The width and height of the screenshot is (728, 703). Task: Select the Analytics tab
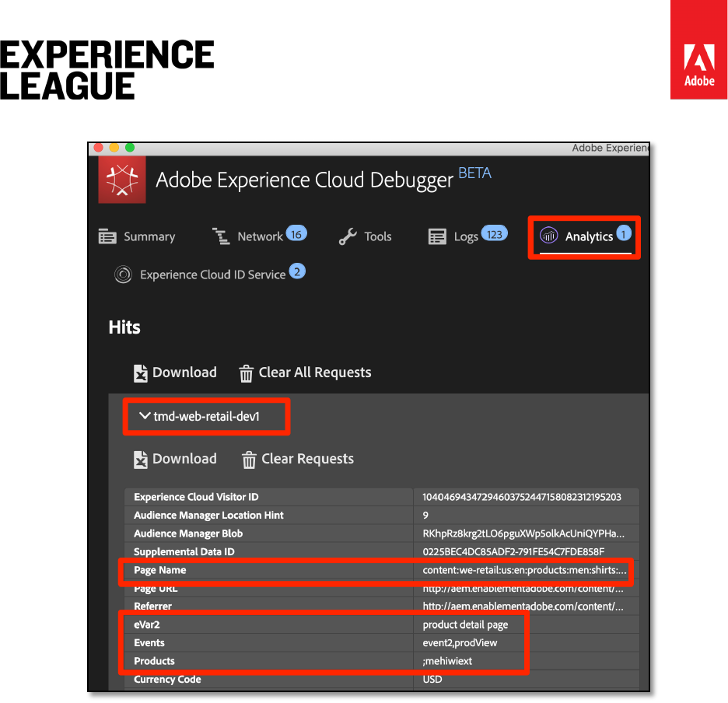pyautogui.click(x=585, y=236)
